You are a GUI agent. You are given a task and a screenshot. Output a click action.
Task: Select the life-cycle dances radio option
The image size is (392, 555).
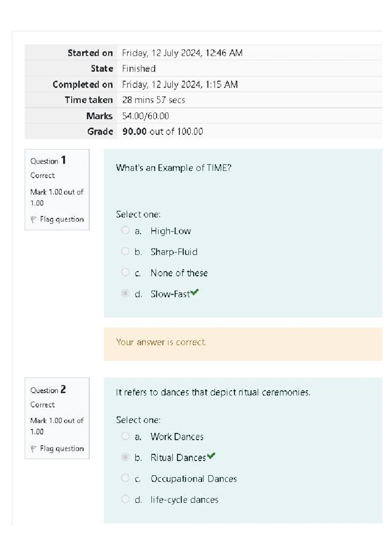(x=125, y=499)
